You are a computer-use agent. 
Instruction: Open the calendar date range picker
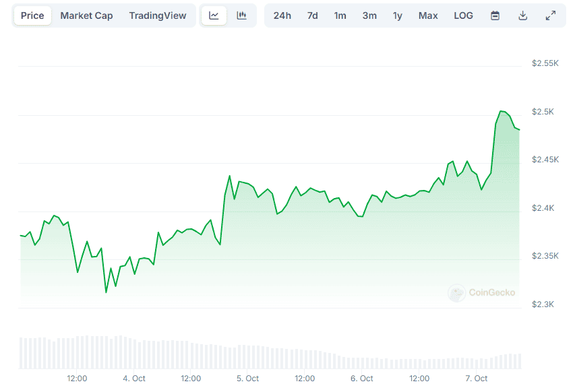coord(495,15)
